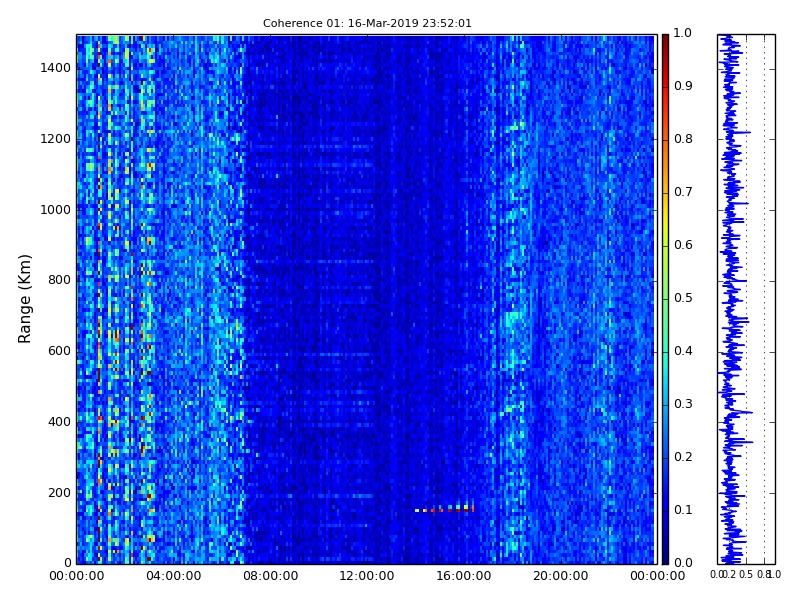Click the 0.7 label on the colorbar

pyautogui.click(x=683, y=192)
